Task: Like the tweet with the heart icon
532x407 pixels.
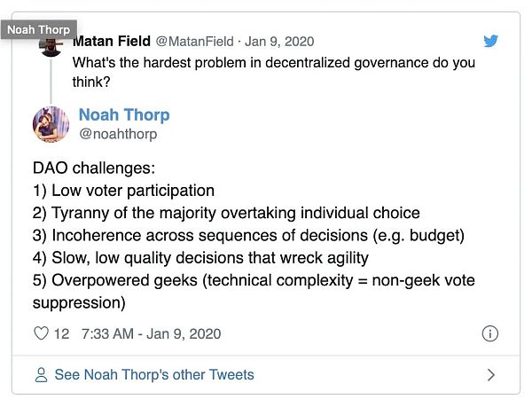Action: pyautogui.click(x=41, y=334)
